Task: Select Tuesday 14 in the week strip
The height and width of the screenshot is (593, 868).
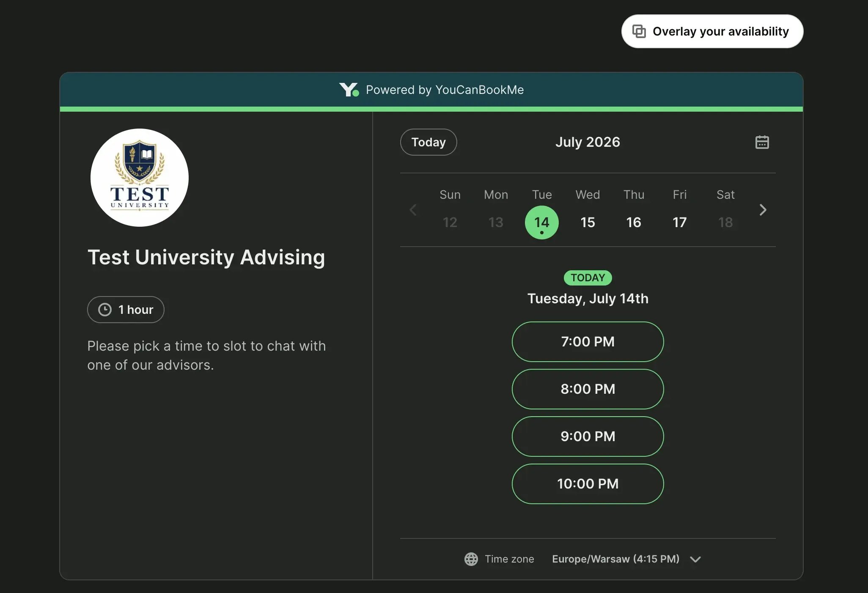Action: pyautogui.click(x=541, y=222)
